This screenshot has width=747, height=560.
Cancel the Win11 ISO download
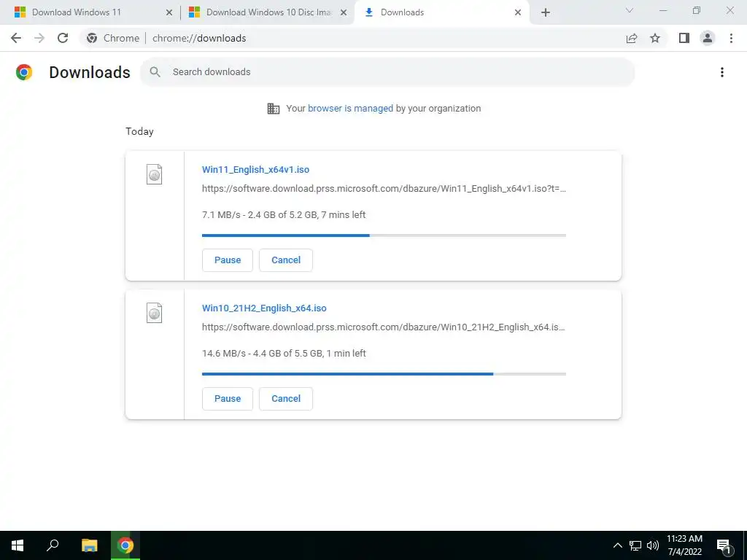click(286, 260)
